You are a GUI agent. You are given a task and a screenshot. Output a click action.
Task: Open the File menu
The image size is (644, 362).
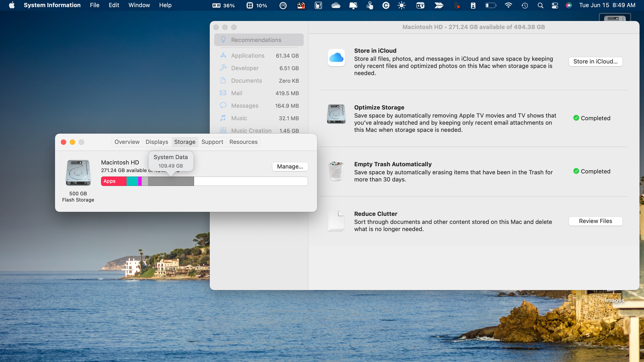click(95, 5)
